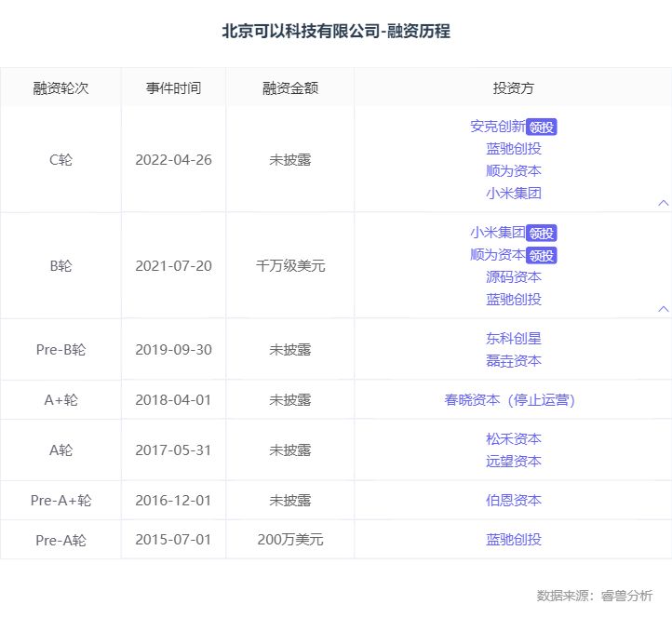Collapse the B轮 investor list chevron
Viewport: 672px width, 631px height.
(x=663, y=309)
